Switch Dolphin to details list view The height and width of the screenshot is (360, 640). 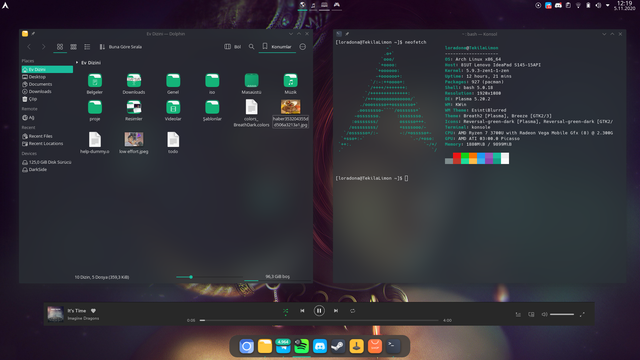[x=87, y=47]
